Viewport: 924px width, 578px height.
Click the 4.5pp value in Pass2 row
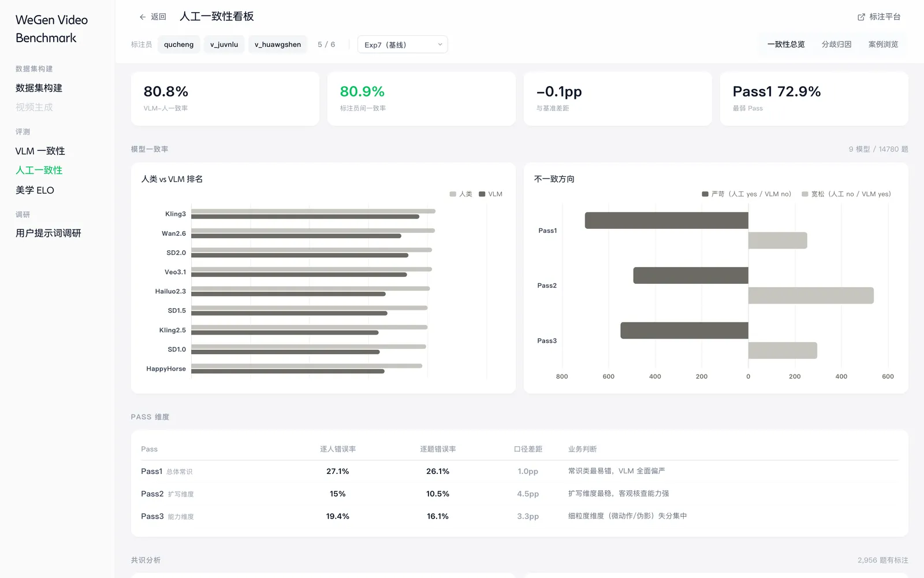tap(528, 494)
